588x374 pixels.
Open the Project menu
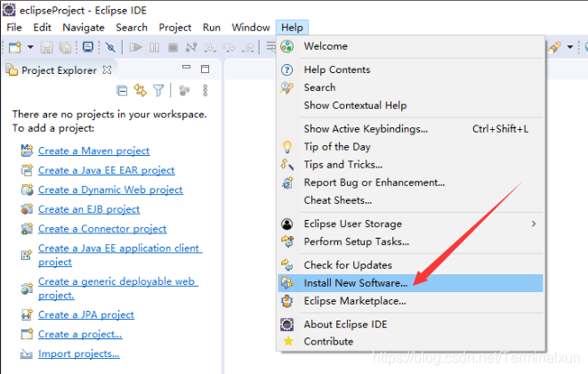pyautogui.click(x=175, y=28)
